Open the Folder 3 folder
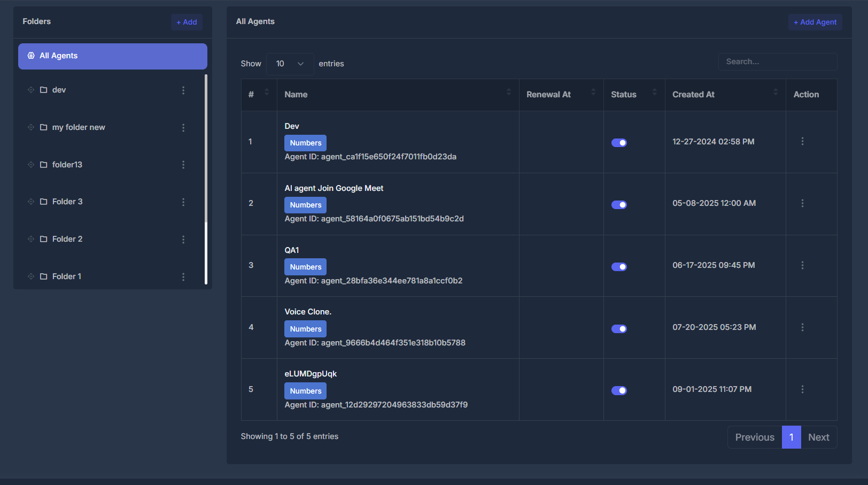The width and height of the screenshot is (868, 485). click(x=67, y=202)
